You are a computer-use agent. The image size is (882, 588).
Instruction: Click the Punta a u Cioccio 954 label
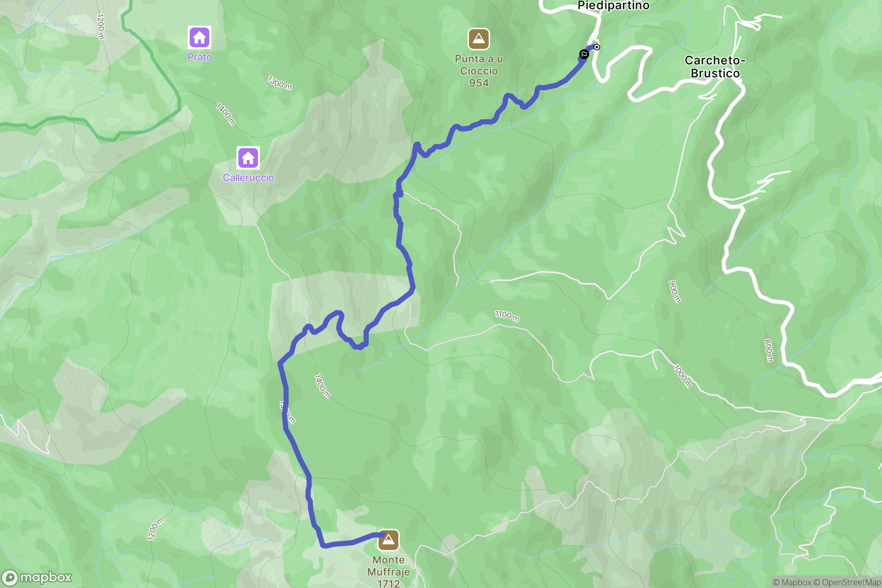(x=479, y=71)
